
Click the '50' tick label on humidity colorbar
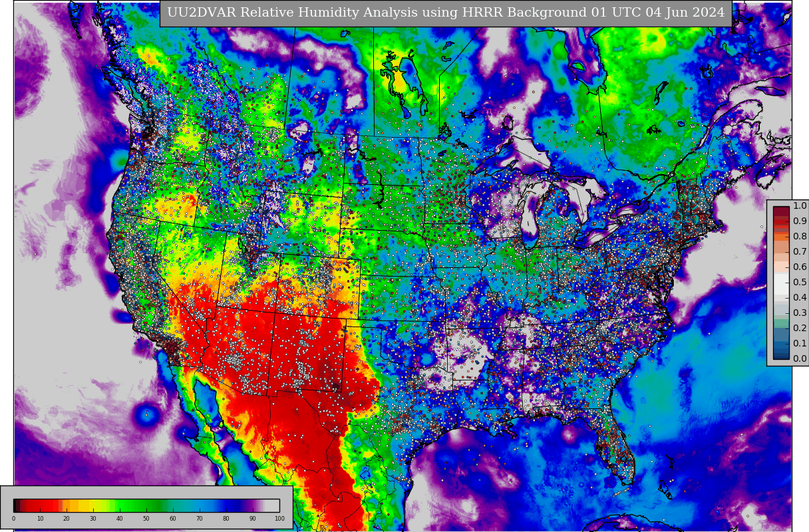146,518
